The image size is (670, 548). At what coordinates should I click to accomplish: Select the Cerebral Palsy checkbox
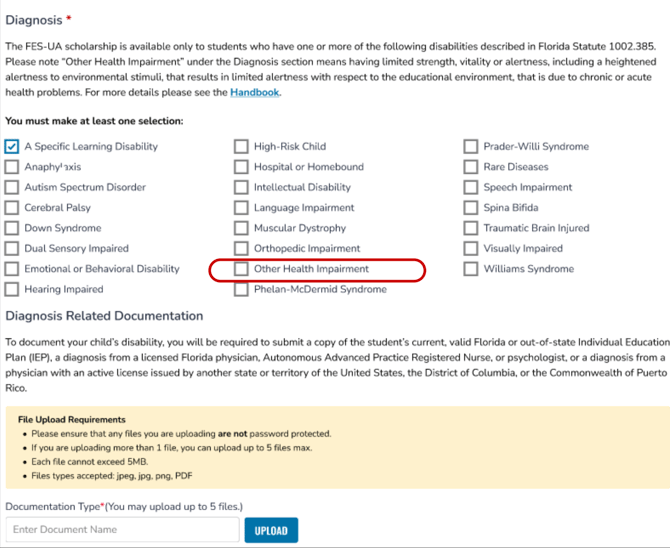[12, 208]
